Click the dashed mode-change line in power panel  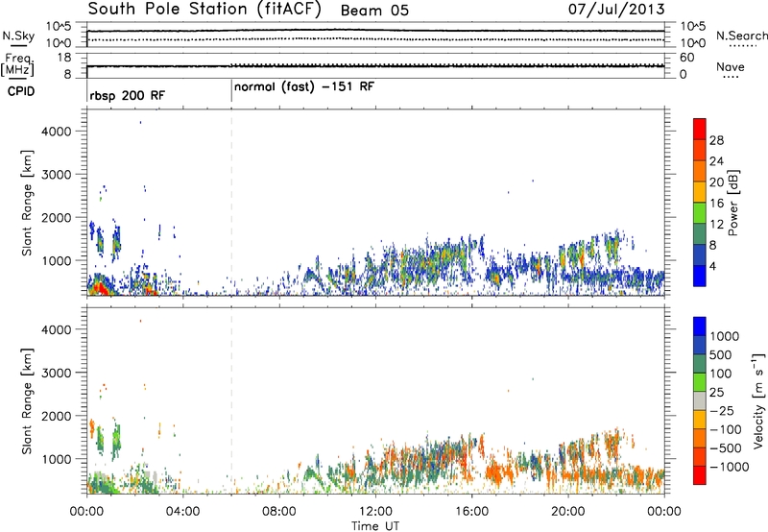(x=231, y=203)
